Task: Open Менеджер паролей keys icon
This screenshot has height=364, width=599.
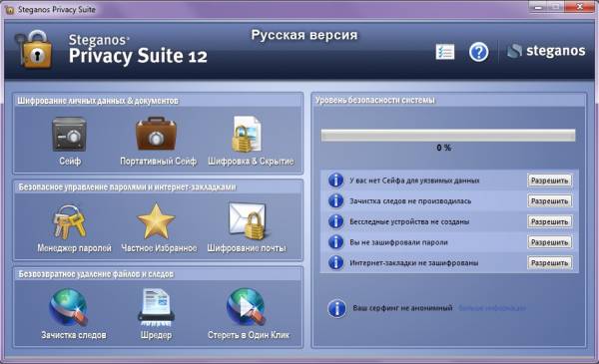Action: click(x=69, y=222)
